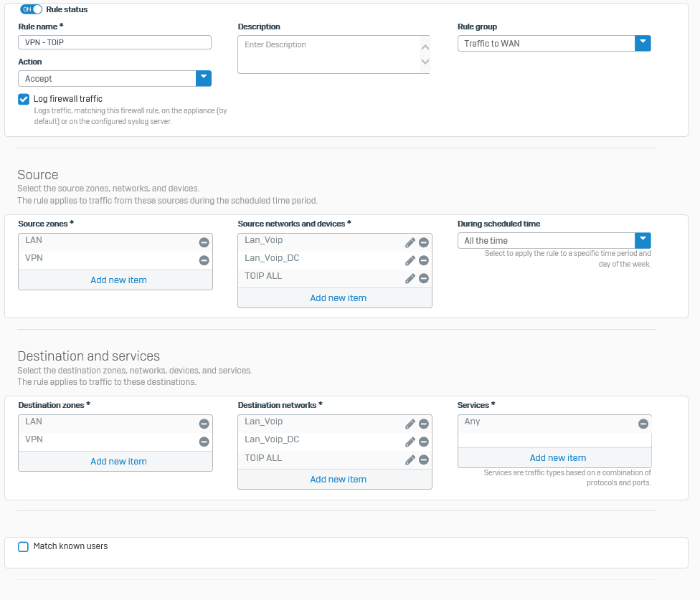
Task: Add new item to Services
Action: click(557, 457)
